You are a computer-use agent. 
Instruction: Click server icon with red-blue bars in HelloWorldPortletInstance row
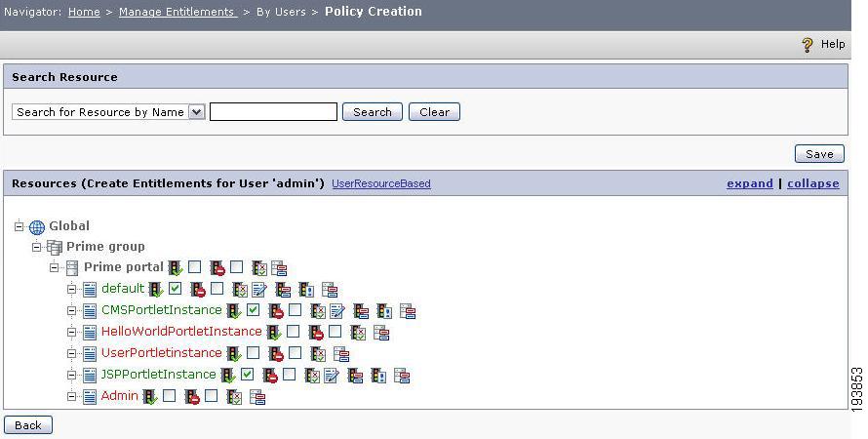point(381,333)
